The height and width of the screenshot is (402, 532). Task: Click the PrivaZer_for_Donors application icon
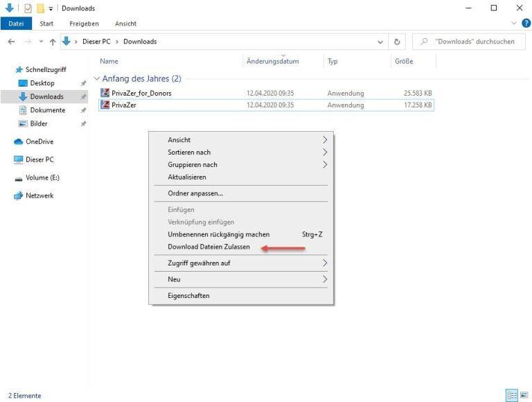(105, 93)
